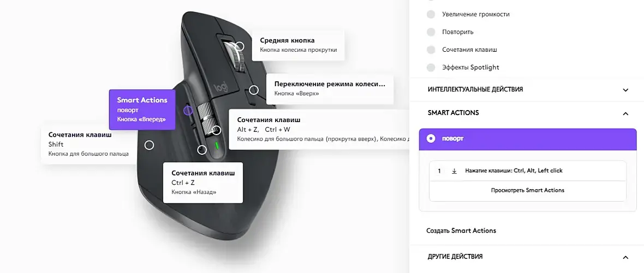Collapse the ДРУГИЕ ДЕЙСТВИЯ section chevron
The height and width of the screenshot is (273, 644).
625,257
